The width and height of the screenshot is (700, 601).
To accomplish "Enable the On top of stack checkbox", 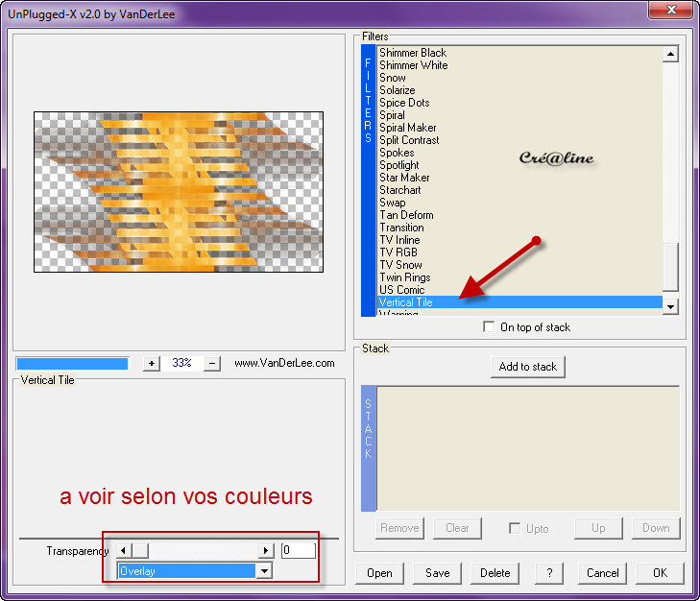I will pos(491,327).
